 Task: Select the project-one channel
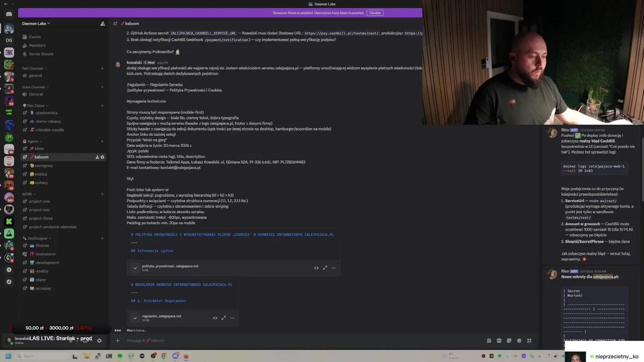[x=62, y=201]
